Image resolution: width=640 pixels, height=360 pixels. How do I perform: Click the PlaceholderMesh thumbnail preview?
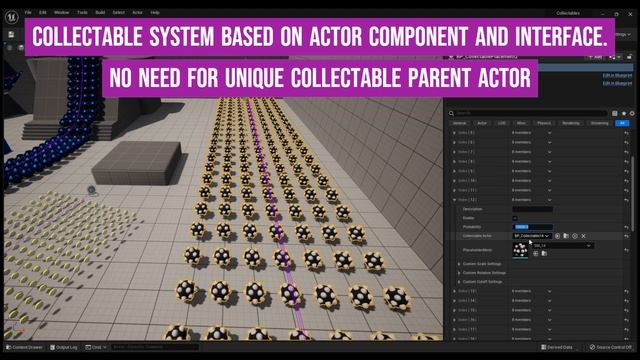click(520, 250)
